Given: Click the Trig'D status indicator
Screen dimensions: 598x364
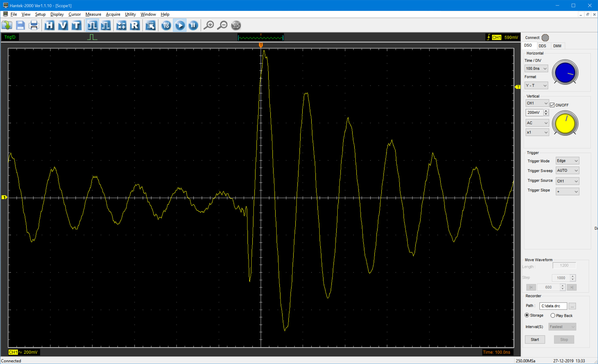Looking at the screenshot, I should point(10,37).
